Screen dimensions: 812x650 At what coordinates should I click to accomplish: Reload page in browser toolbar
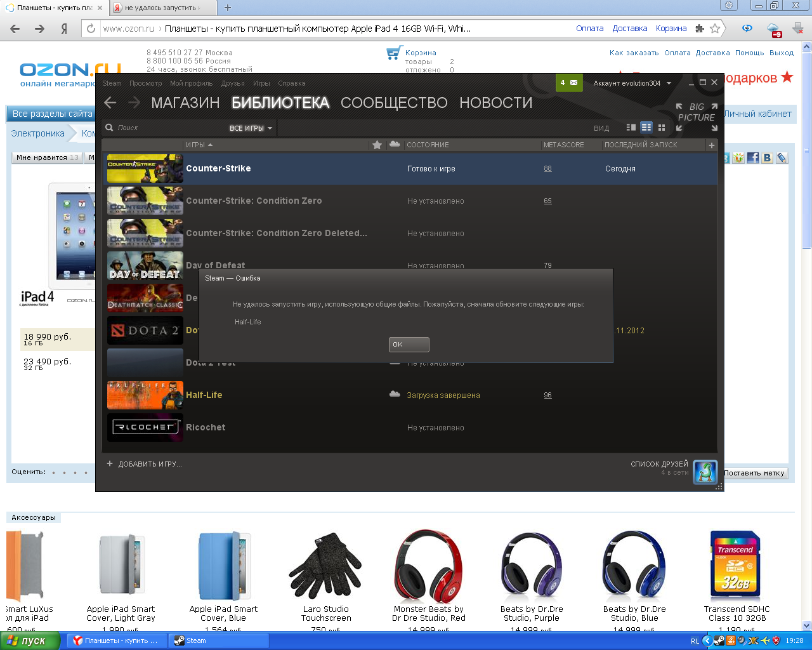pyautogui.click(x=91, y=29)
